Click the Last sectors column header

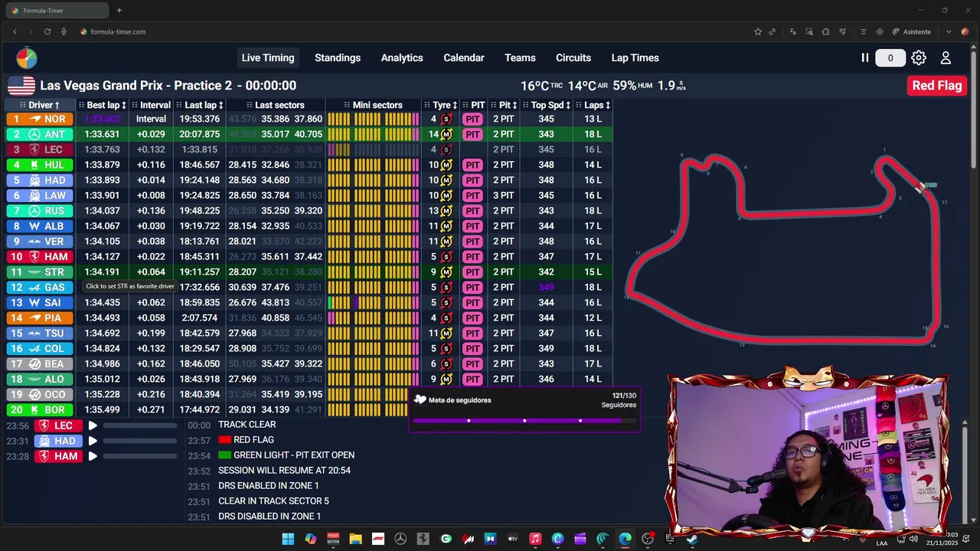[276, 105]
